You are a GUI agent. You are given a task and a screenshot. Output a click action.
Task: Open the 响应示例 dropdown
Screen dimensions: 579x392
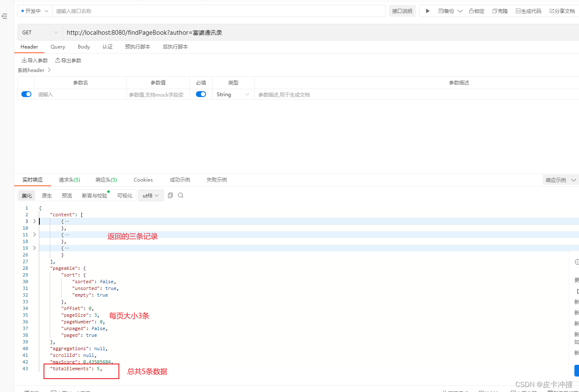pos(561,180)
